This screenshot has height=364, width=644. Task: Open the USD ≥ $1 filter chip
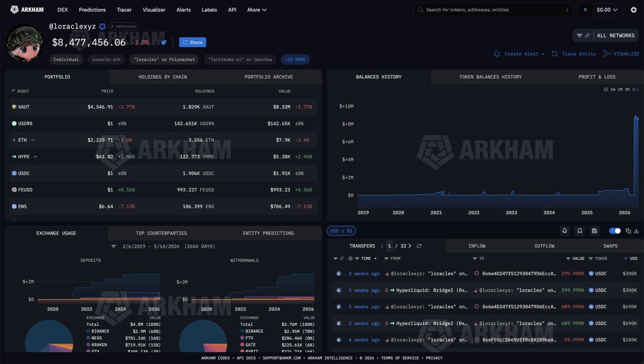(342, 231)
